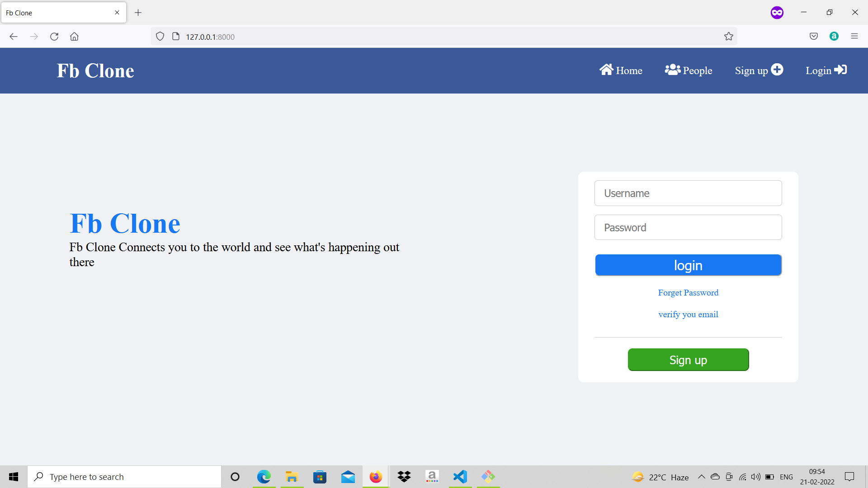Launch Microsoft Edge from the taskbar
The height and width of the screenshot is (488, 868).
pos(264,477)
